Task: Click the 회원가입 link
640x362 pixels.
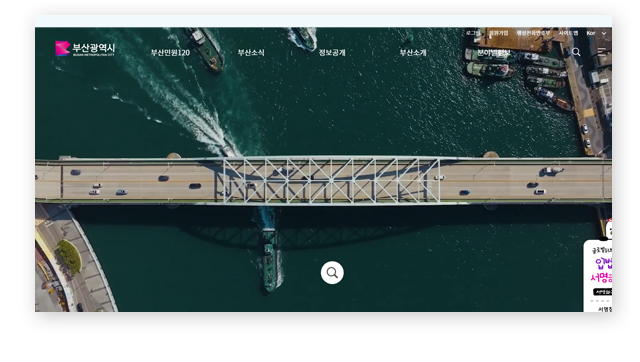Action: 499,33
